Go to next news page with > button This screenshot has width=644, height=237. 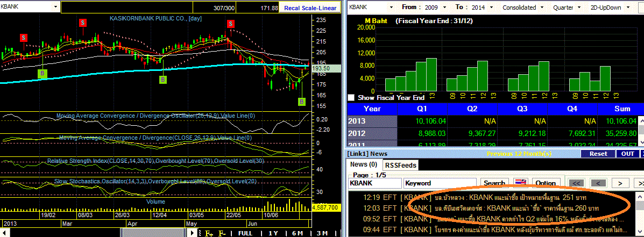tap(620, 183)
